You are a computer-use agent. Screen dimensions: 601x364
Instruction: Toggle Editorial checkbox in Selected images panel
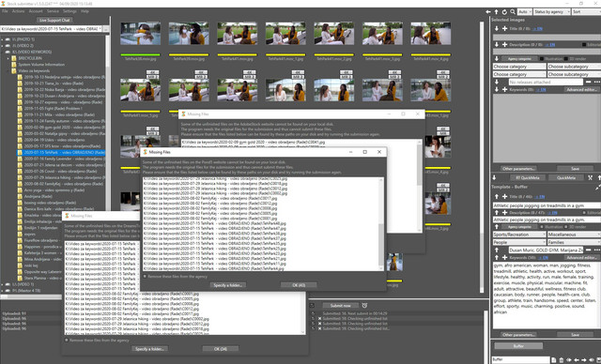[x=584, y=45]
